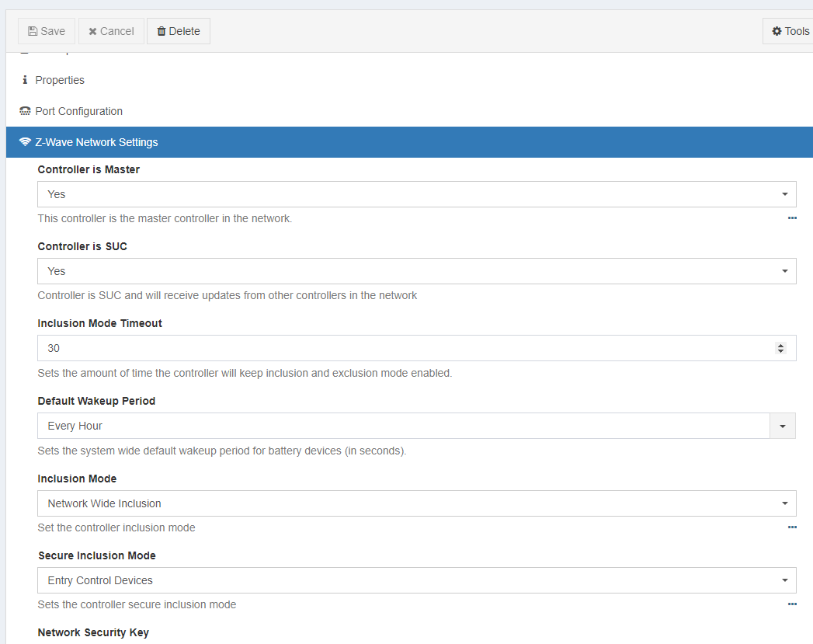Open the Tools gear menu
The height and width of the screenshot is (644, 813).
[790, 31]
